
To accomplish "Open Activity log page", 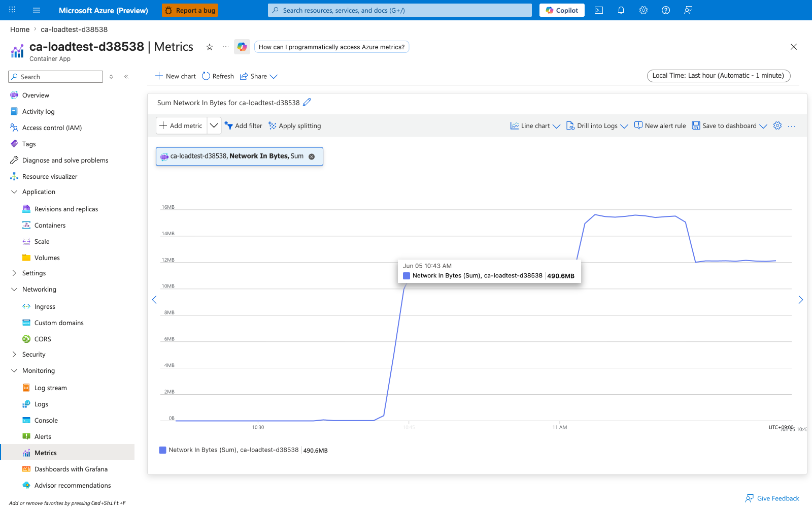I will (x=38, y=111).
